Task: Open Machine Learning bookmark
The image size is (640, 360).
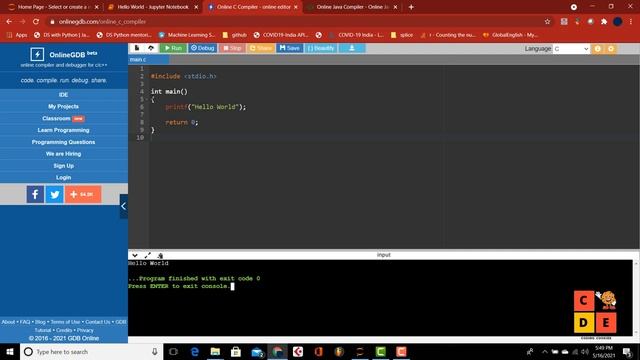Action: tap(187, 35)
